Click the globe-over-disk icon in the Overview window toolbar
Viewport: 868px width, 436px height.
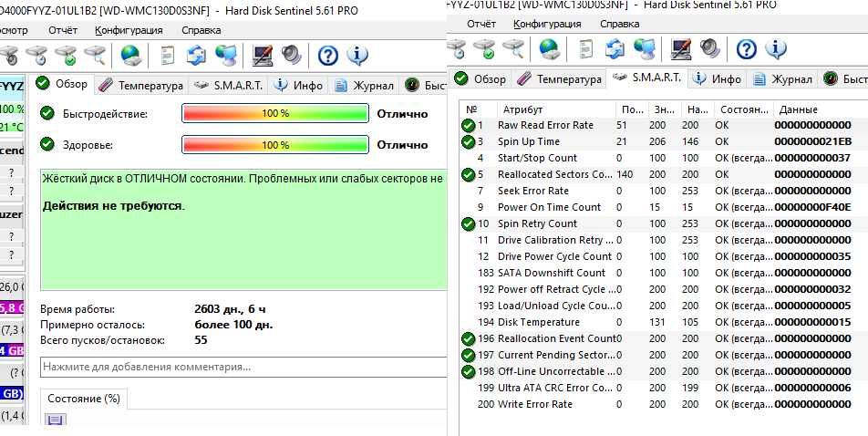[130, 55]
